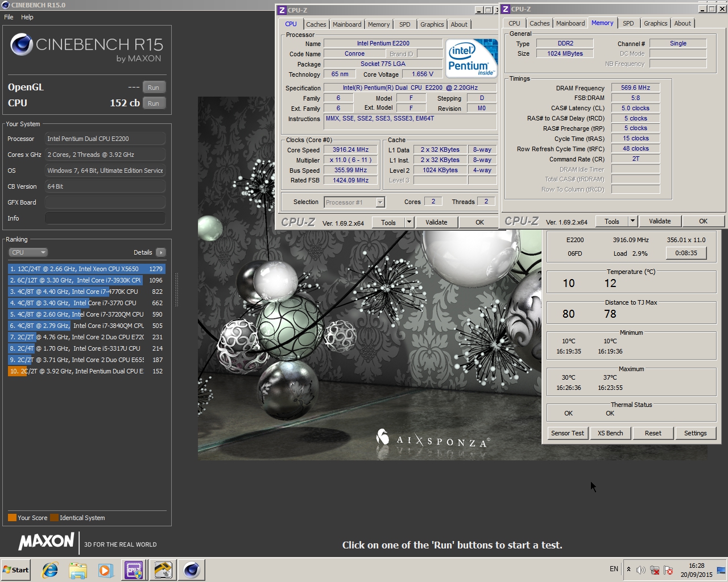Open Tools dropdown arrow in right CPU-Z
Viewport: 728px width, 582px height.
(632, 222)
